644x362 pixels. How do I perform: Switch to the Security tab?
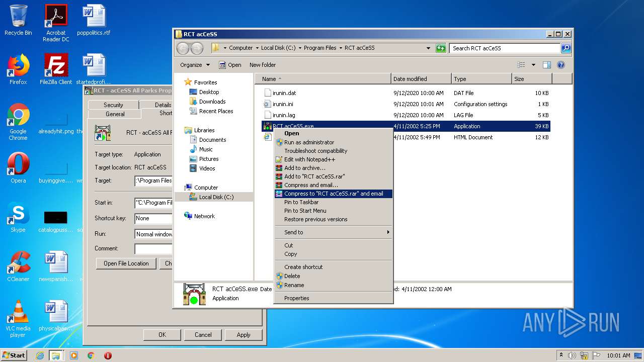click(x=113, y=105)
